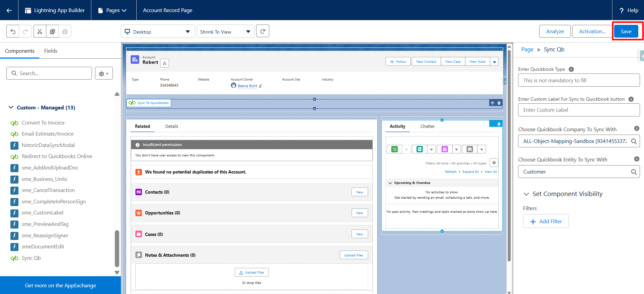644x294 pixels.
Task: Click info icon beside Enter Quickbook Type
Action: (571, 69)
